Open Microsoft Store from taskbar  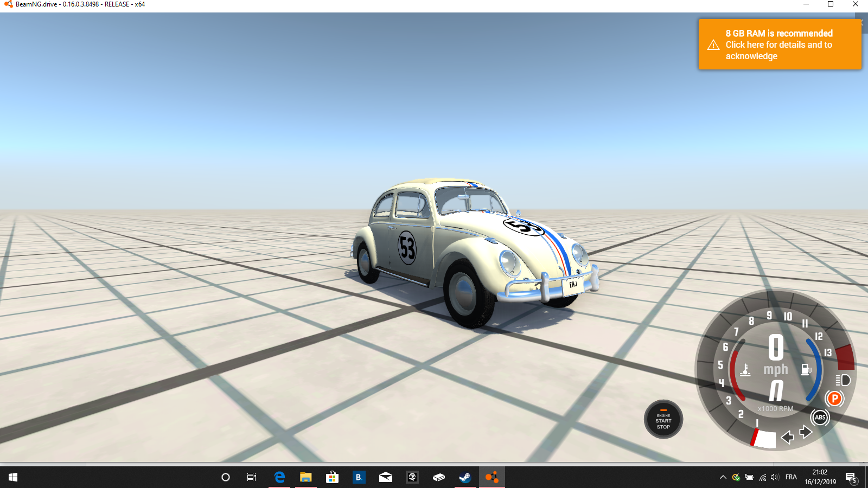pyautogui.click(x=332, y=477)
